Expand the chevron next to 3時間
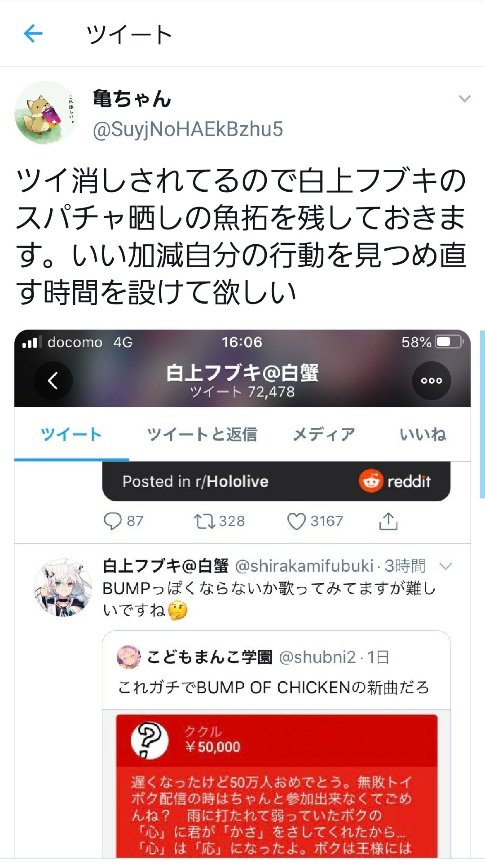Screen dimensions: 485x868 coord(445,566)
